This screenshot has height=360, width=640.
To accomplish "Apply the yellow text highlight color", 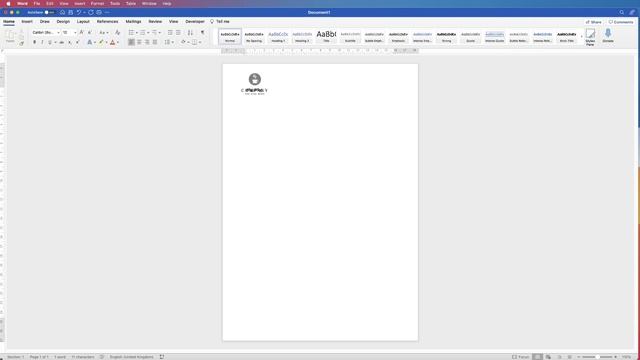I will point(101,42).
